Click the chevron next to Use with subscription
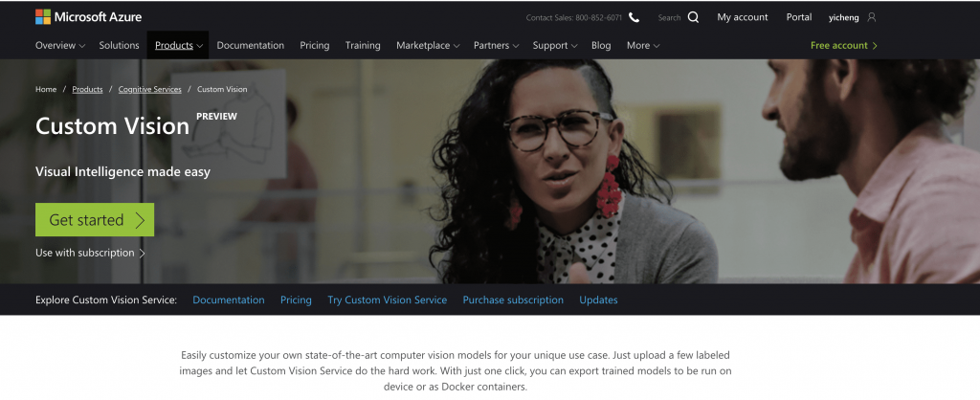 click(x=143, y=254)
